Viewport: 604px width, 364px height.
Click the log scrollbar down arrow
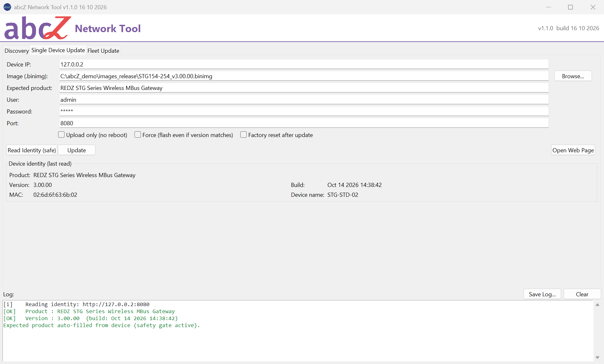(x=597, y=357)
